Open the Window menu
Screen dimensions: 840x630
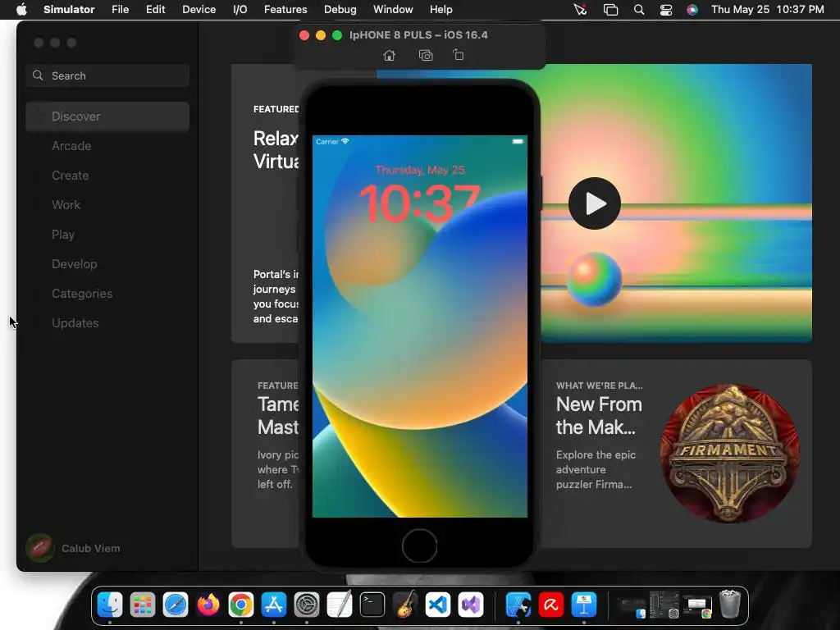(393, 9)
